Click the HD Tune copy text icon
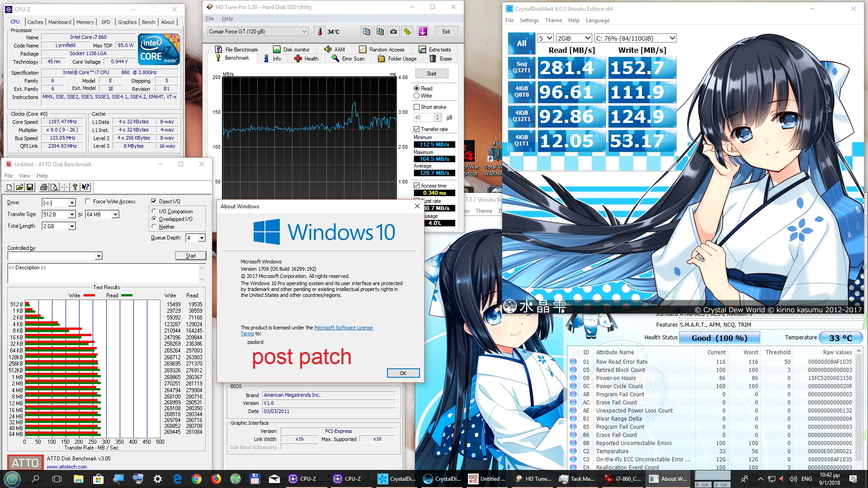The height and width of the screenshot is (488, 868). pos(367,32)
